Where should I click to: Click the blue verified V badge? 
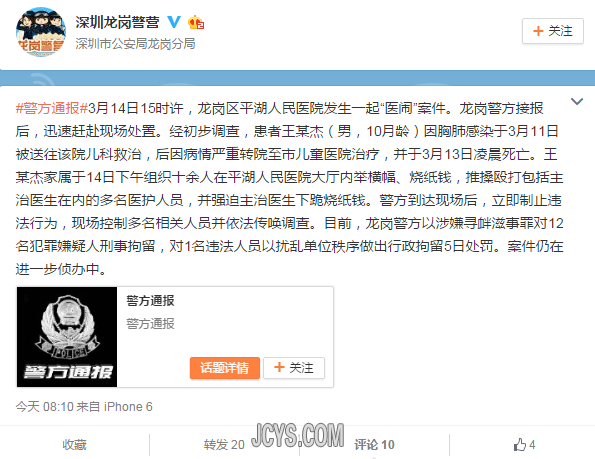174,22
